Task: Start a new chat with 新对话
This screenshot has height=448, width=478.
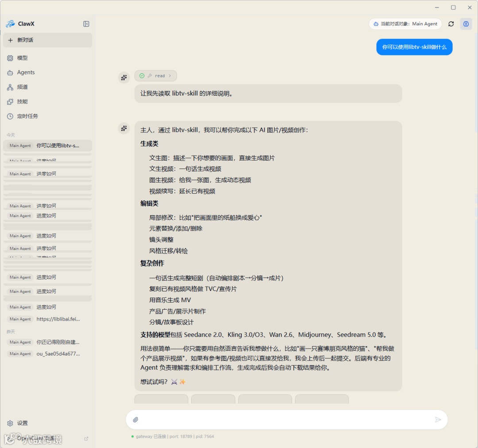Action: (47, 40)
